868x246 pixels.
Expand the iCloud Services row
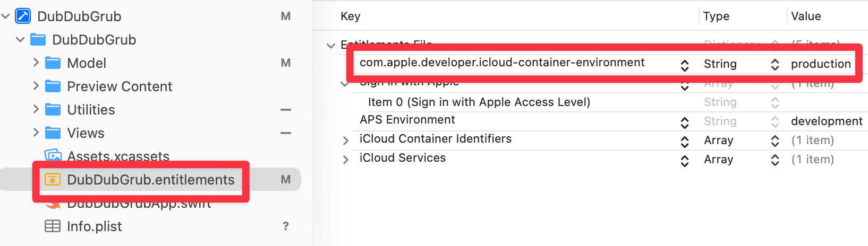(346, 160)
